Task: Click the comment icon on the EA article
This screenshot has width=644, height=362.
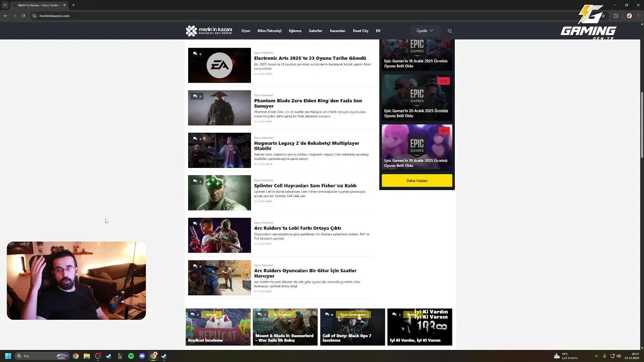Action: tap(195, 54)
